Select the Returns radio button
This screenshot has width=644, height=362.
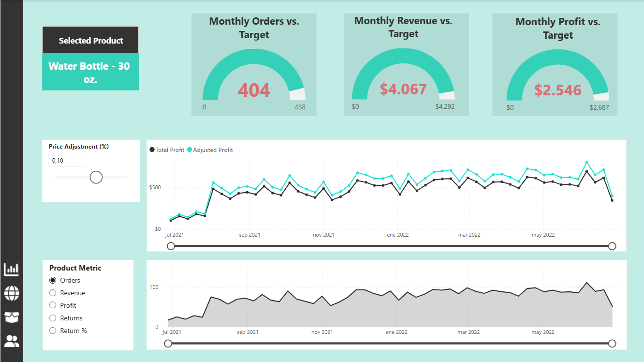tap(53, 318)
